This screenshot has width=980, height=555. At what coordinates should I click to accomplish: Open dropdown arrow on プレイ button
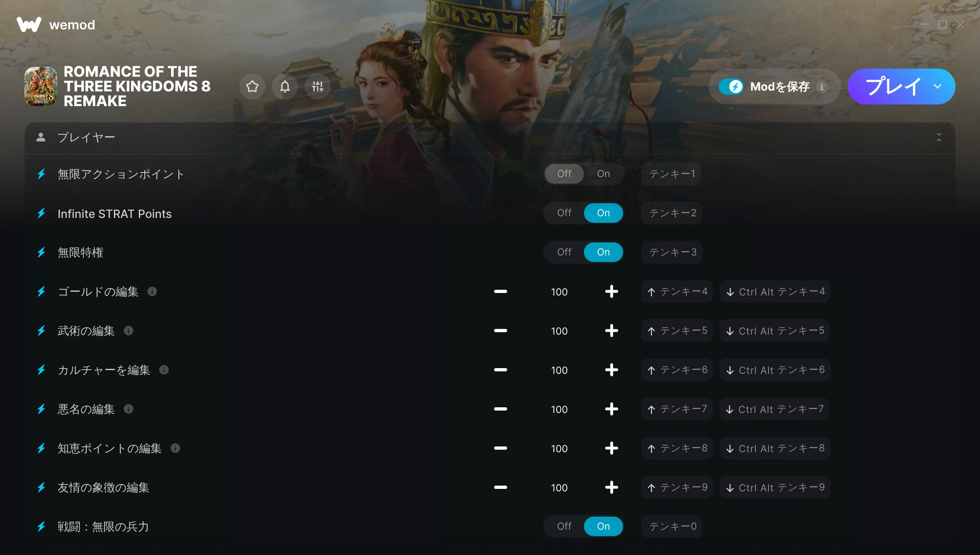pos(938,87)
